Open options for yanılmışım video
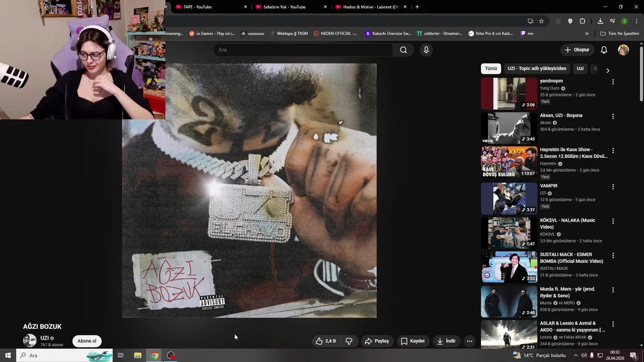 point(613,81)
